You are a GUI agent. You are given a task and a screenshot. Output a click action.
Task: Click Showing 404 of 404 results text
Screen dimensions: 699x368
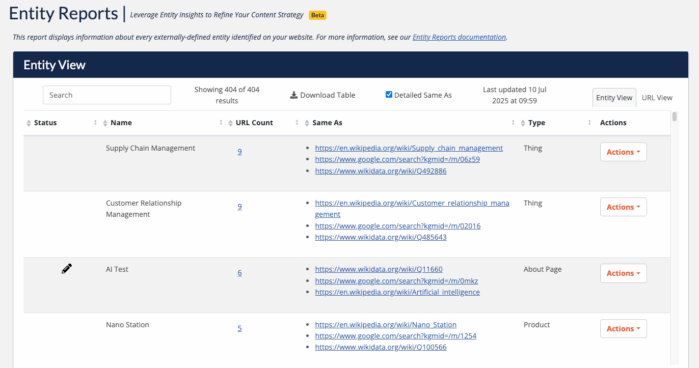(226, 95)
